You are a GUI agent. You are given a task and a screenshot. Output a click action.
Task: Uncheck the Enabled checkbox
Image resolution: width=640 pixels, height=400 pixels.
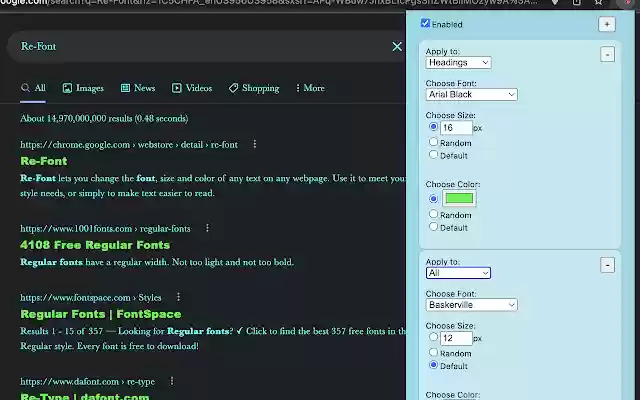(425, 23)
